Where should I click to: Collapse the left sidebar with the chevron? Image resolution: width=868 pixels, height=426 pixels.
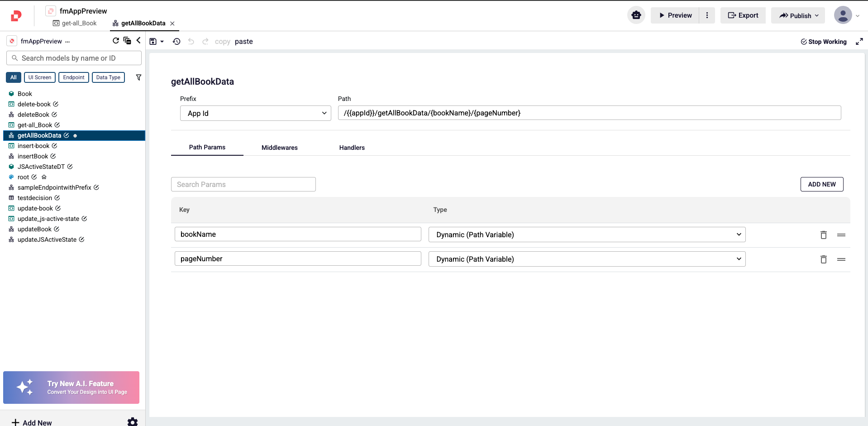[x=138, y=41]
